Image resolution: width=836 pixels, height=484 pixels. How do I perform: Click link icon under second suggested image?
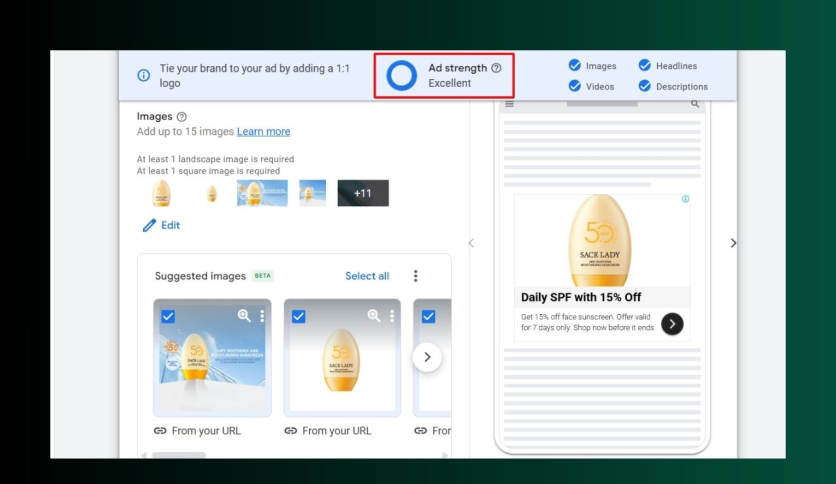tap(291, 431)
